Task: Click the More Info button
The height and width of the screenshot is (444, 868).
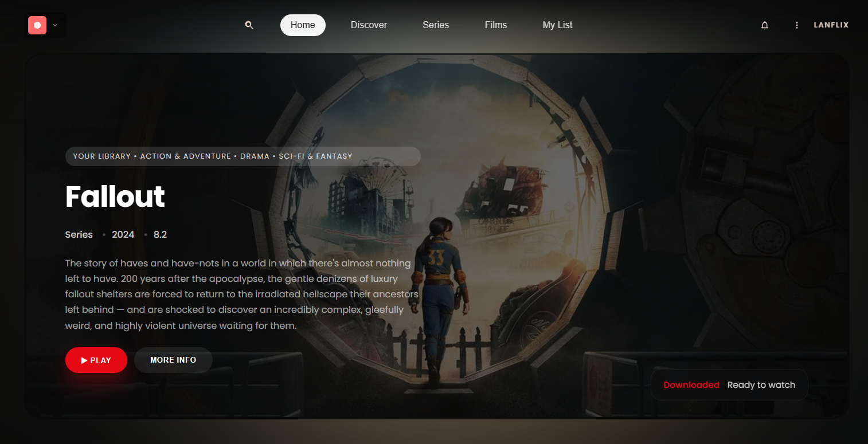Action: click(x=173, y=360)
